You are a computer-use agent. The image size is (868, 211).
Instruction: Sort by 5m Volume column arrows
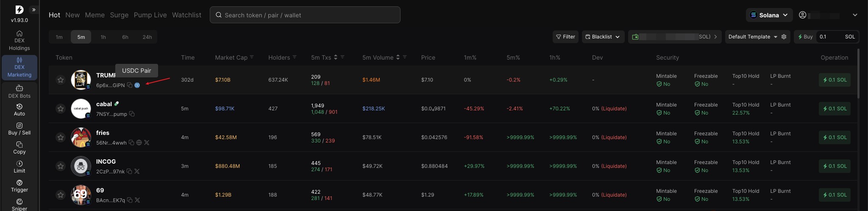(398, 58)
